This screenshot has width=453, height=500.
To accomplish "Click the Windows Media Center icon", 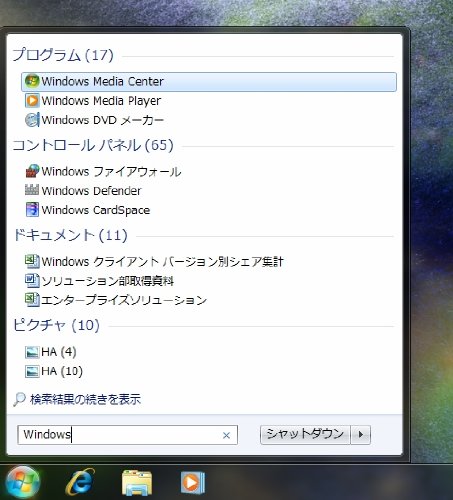I will coord(32,81).
